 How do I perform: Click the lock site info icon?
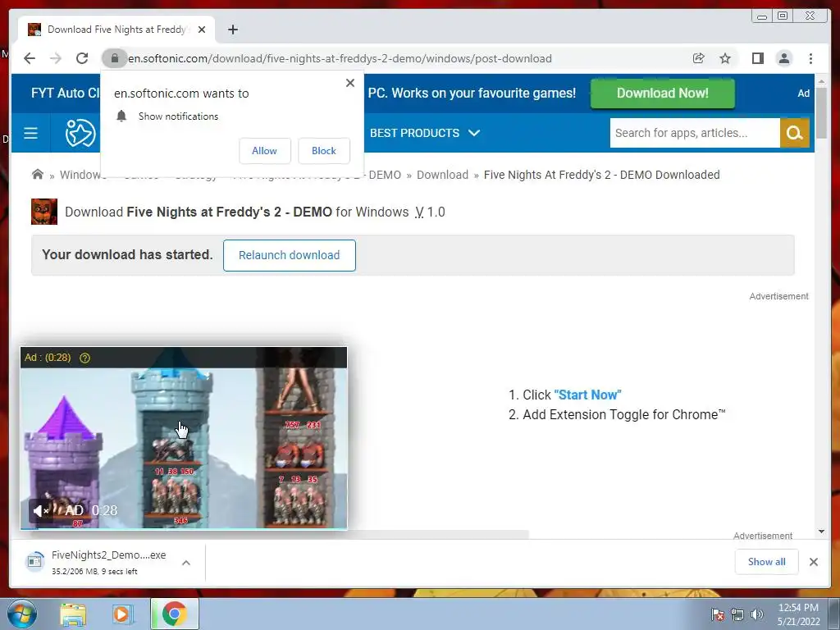(114, 58)
